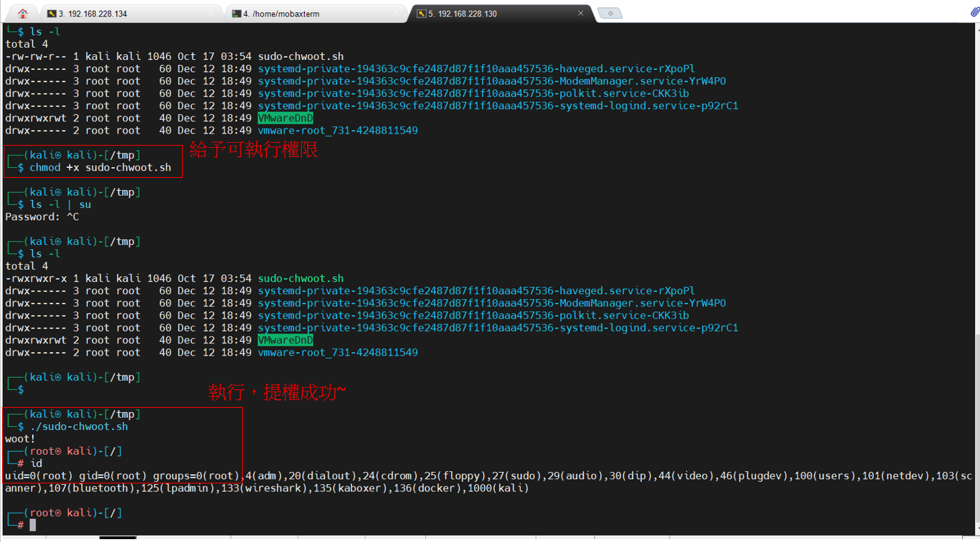Open the MobaXterm home tab

pyautogui.click(x=23, y=13)
